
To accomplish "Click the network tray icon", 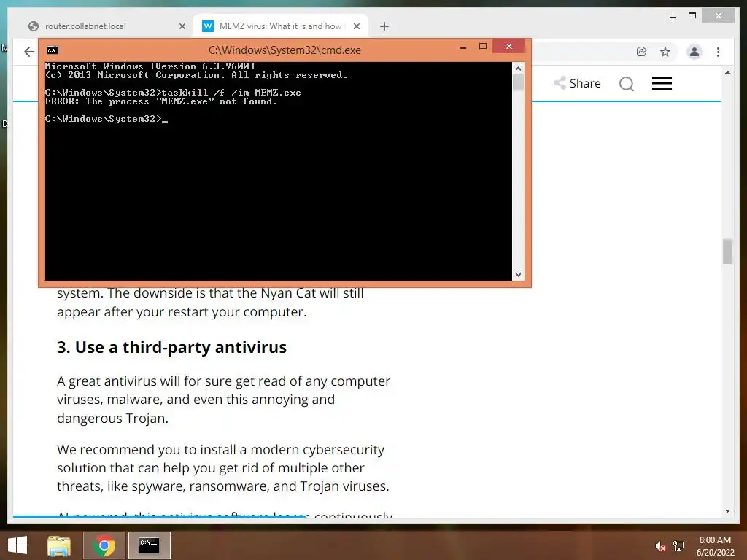I will click(x=678, y=546).
